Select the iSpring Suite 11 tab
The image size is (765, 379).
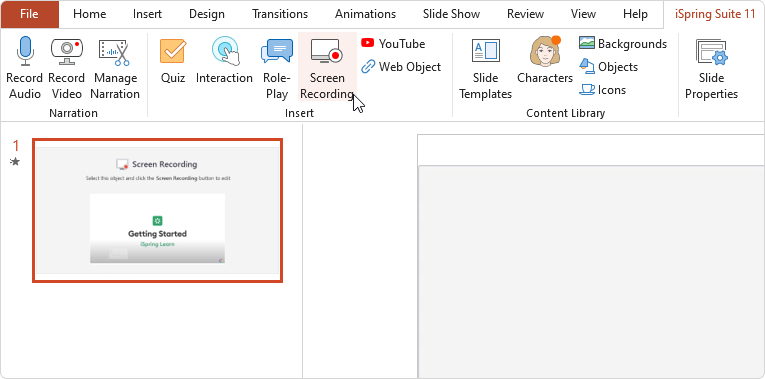(714, 14)
